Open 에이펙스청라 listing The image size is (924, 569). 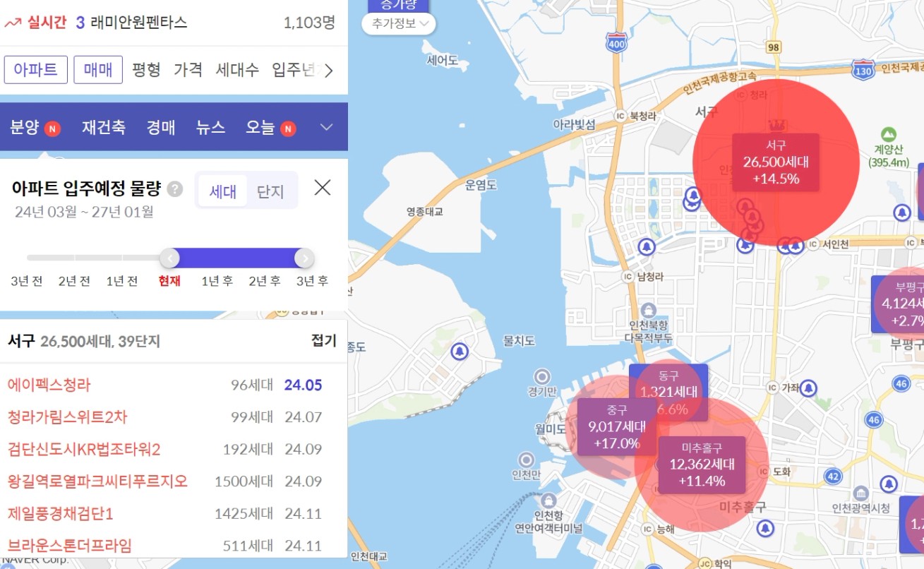point(49,385)
